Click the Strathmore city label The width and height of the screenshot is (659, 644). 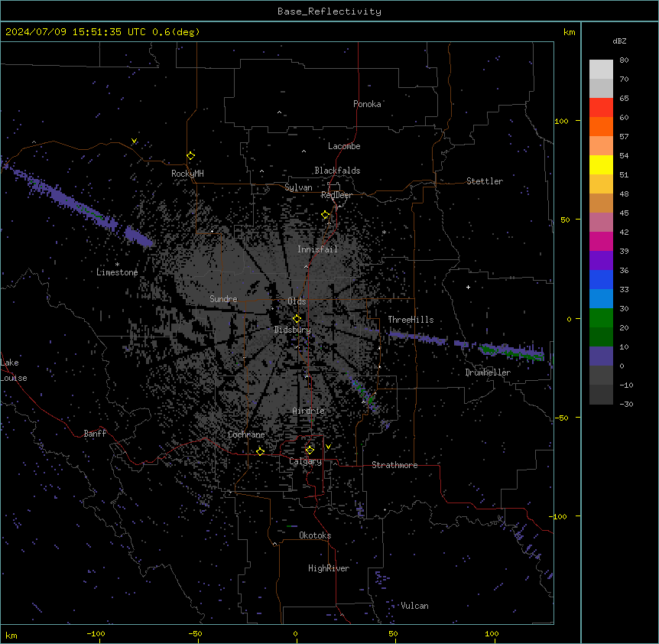[x=394, y=465]
